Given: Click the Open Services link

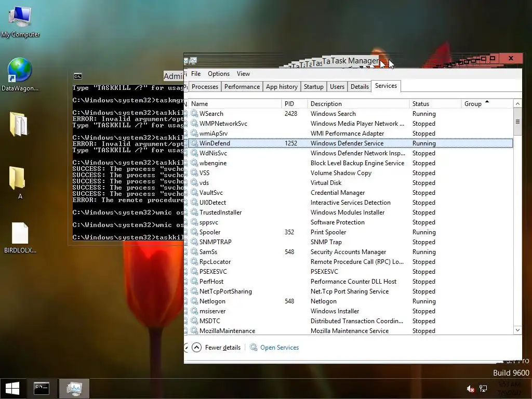Looking at the screenshot, I should (280, 348).
